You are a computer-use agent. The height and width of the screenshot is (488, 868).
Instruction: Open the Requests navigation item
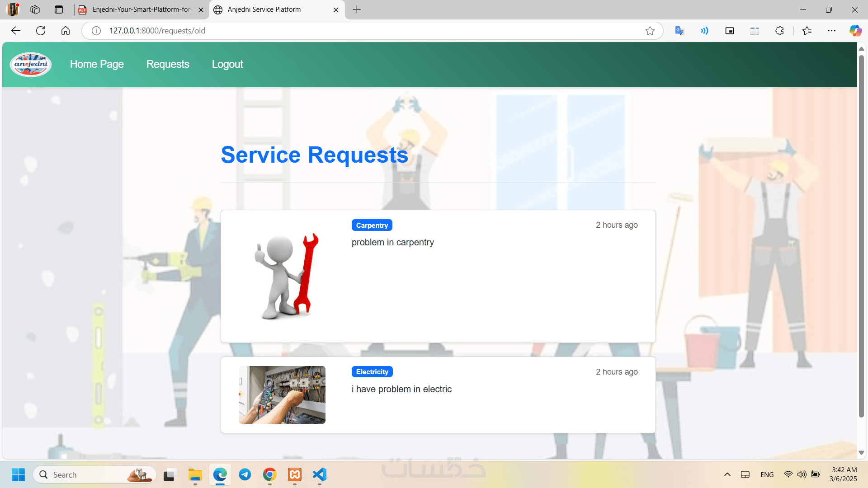168,64
